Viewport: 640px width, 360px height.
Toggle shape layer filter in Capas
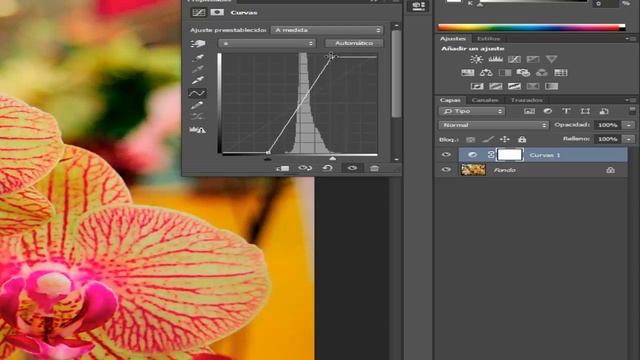coord(585,111)
